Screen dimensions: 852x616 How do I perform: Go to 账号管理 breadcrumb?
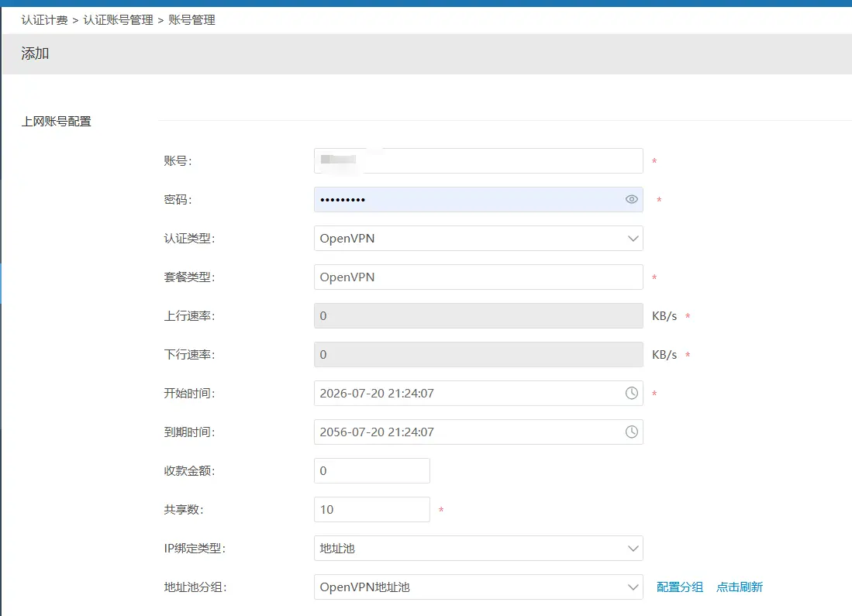pos(191,20)
